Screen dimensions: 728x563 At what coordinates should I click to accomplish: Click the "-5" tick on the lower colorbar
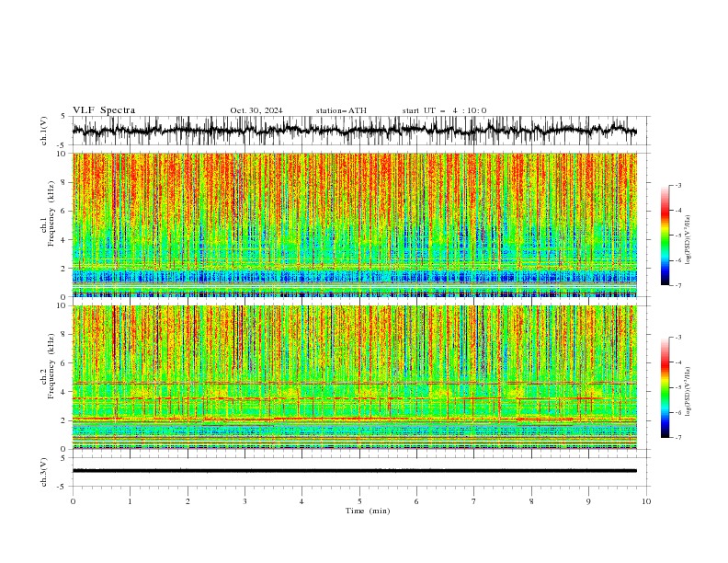pos(678,387)
